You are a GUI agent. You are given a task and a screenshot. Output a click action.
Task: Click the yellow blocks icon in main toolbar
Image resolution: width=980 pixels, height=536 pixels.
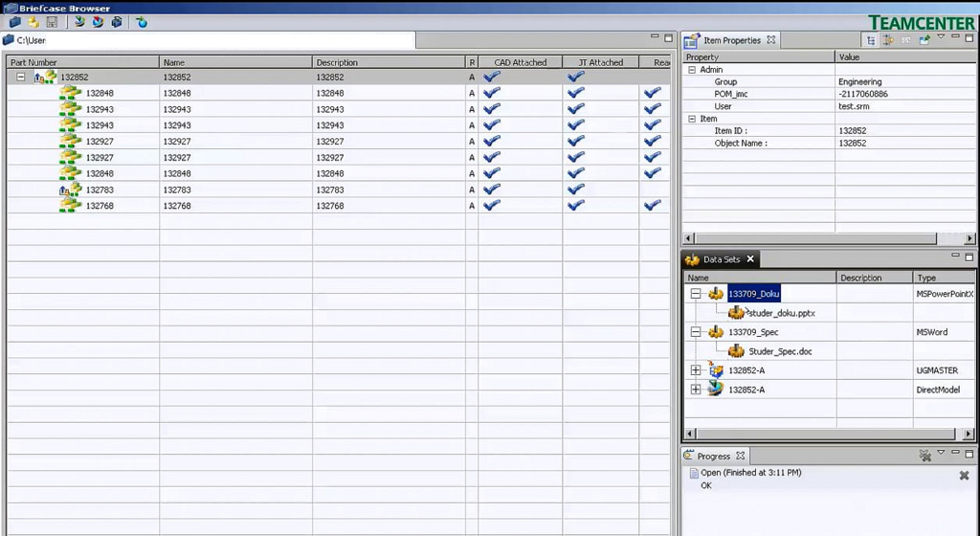pyautogui.click(x=33, y=22)
